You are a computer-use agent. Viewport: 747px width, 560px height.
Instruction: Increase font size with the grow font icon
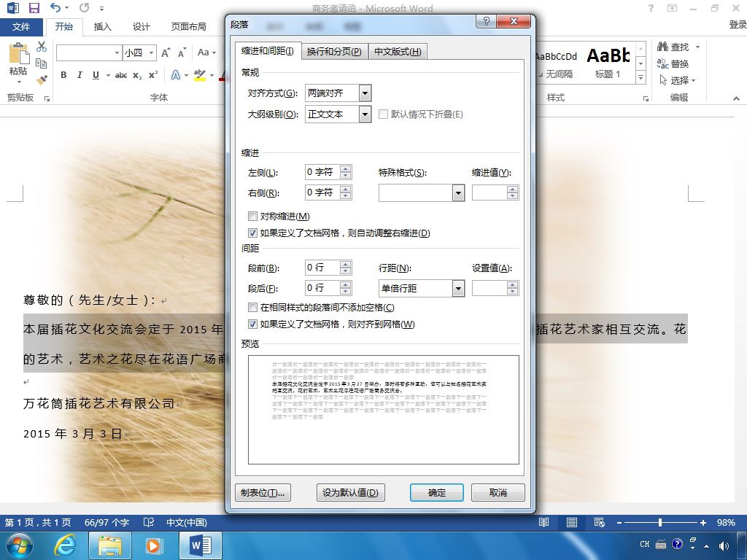(166, 52)
